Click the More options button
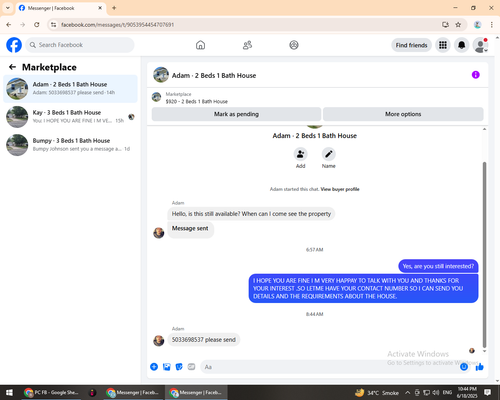Screen dimensions: 500x400 403,114
